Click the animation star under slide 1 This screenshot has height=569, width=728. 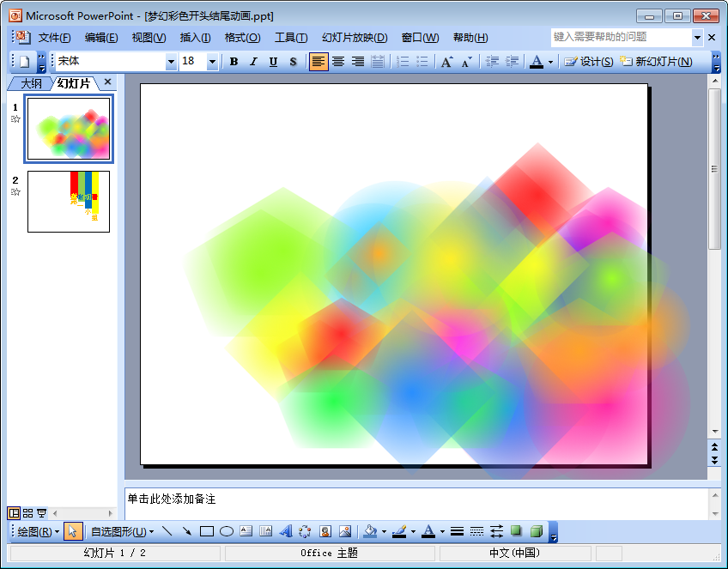[x=15, y=119]
